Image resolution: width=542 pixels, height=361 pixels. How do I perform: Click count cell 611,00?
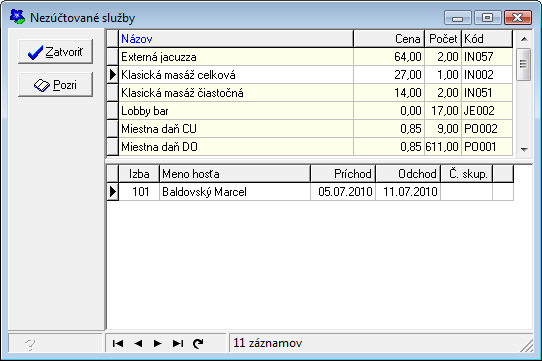click(x=443, y=147)
